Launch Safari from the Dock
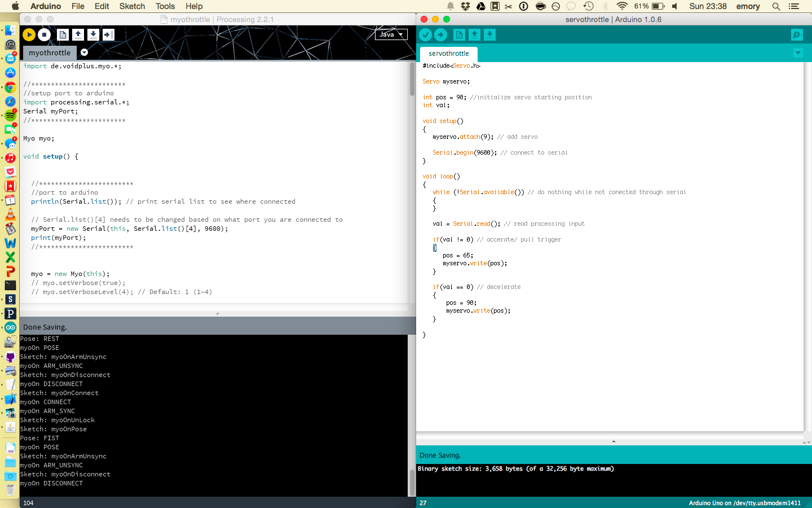Screen dimensions: 812x508 [x=10, y=101]
